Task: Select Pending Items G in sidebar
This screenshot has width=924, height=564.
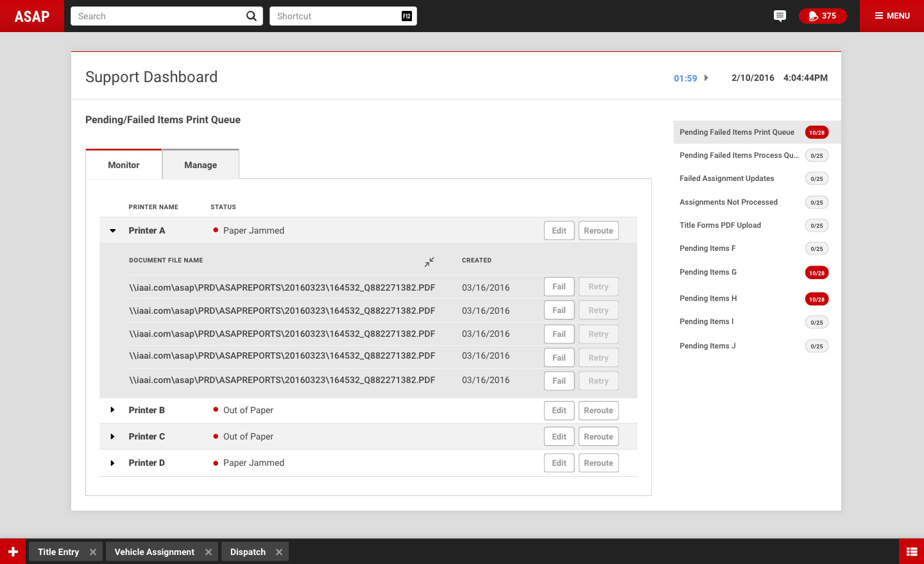Action: click(708, 272)
